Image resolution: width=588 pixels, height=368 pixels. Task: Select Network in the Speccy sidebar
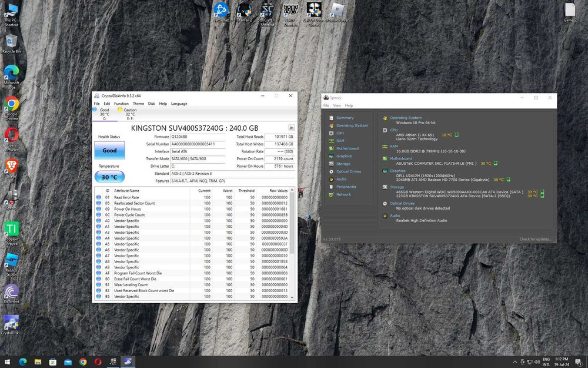pyautogui.click(x=343, y=194)
